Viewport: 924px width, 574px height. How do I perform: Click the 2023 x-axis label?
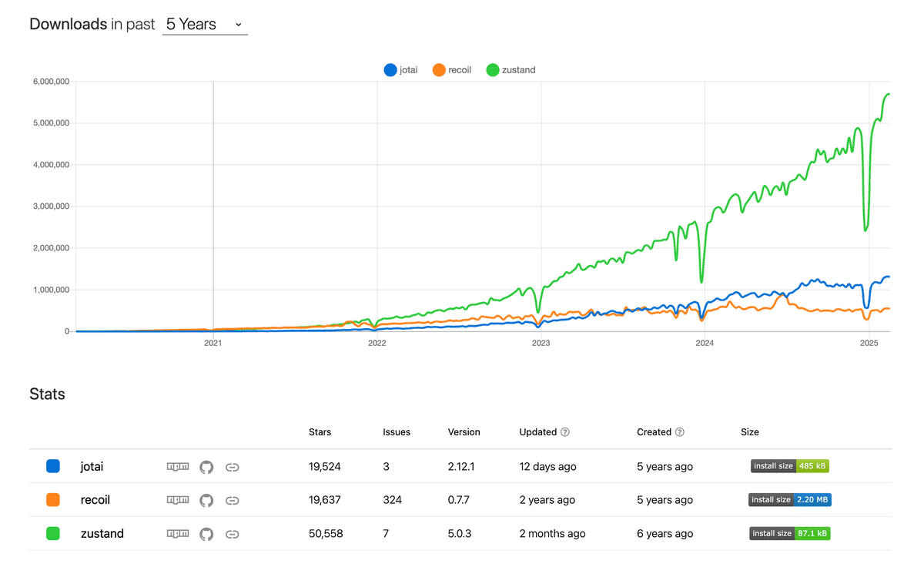point(541,343)
